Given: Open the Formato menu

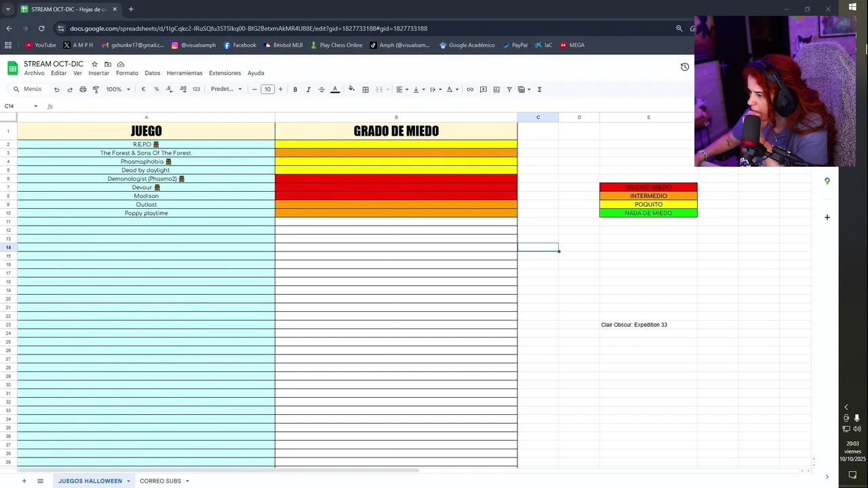Looking at the screenshot, I should pos(127,73).
